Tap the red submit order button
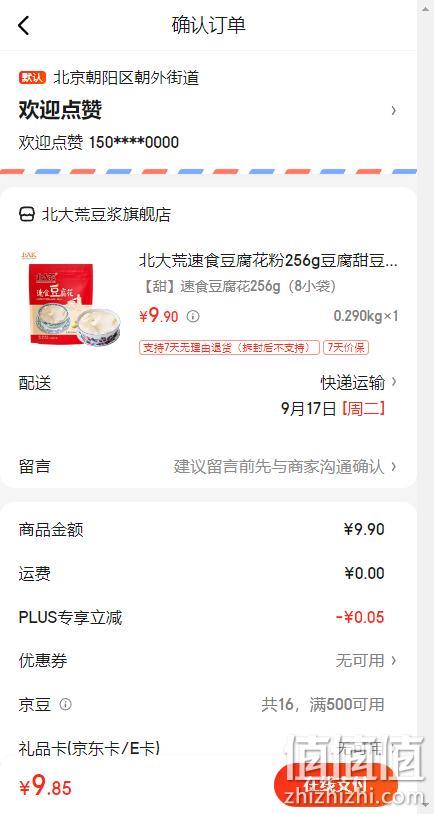Image resolution: width=434 pixels, height=814 pixels. click(335, 784)
